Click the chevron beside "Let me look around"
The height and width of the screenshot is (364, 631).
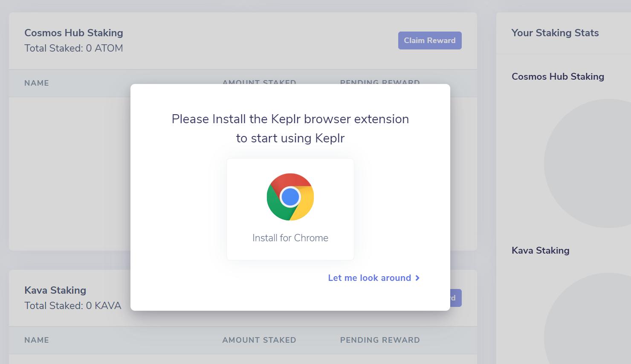click(417, 278)
